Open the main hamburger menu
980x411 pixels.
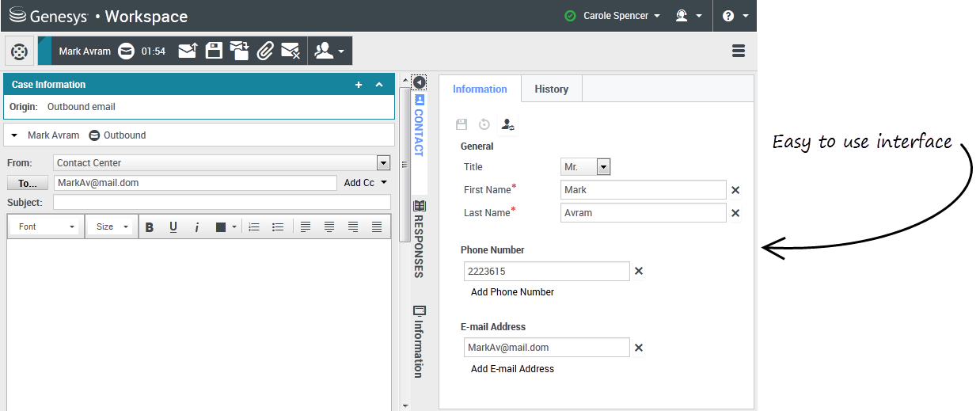739,51
